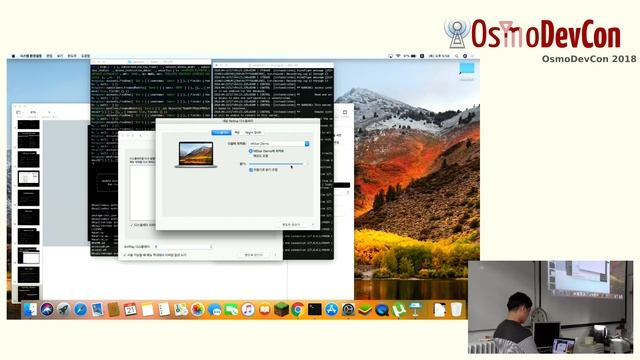Open Keynote podium icon in dock

(415, 310)
